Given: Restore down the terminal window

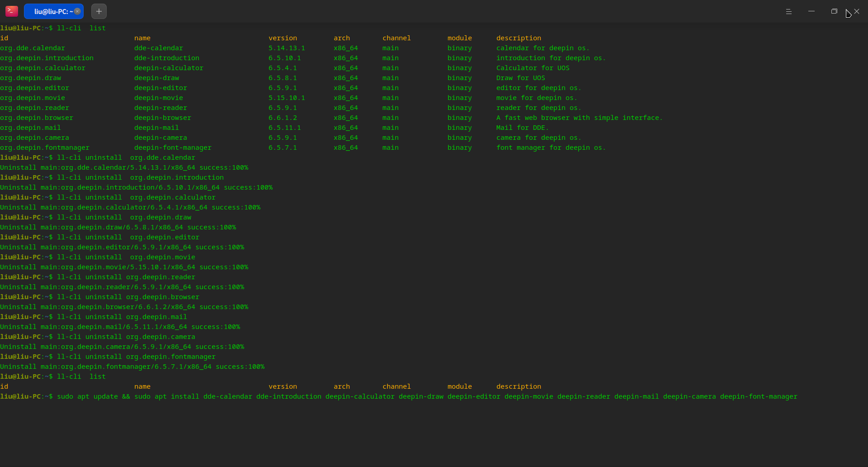Looking at the screenshot, I should pyautogui.click(x=834, y=11).
